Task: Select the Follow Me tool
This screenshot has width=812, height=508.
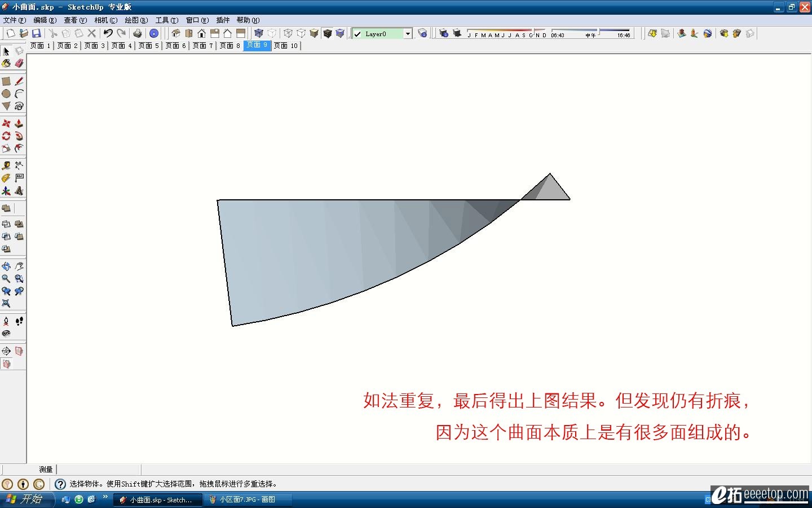Action: click(x=19, y=136)
